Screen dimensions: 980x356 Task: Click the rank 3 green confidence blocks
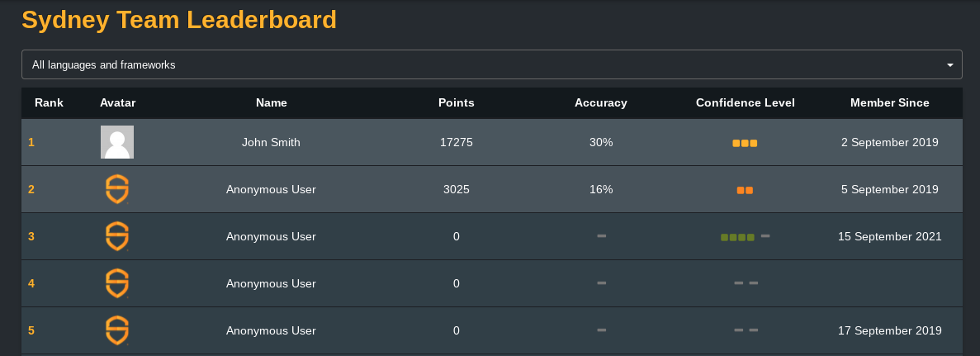(737, 237)
